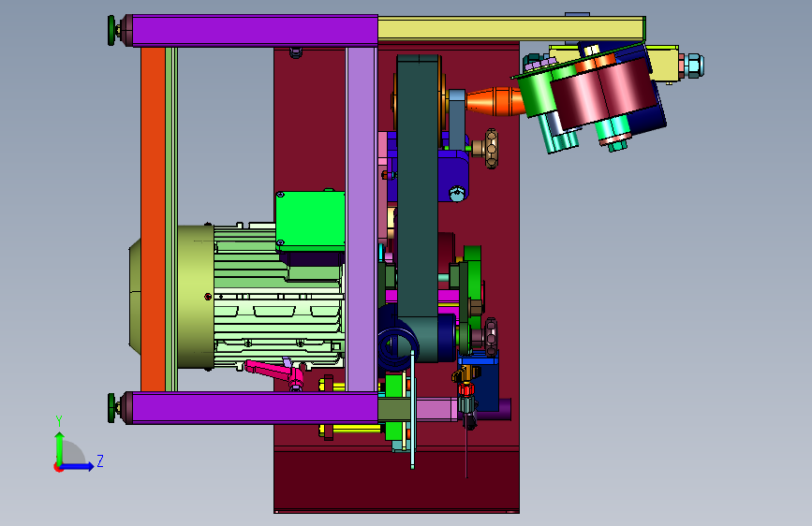Viewport: 812px width, 526px height.
Task: Pick the maroon cylindrical roller
Action: (603, 94)
